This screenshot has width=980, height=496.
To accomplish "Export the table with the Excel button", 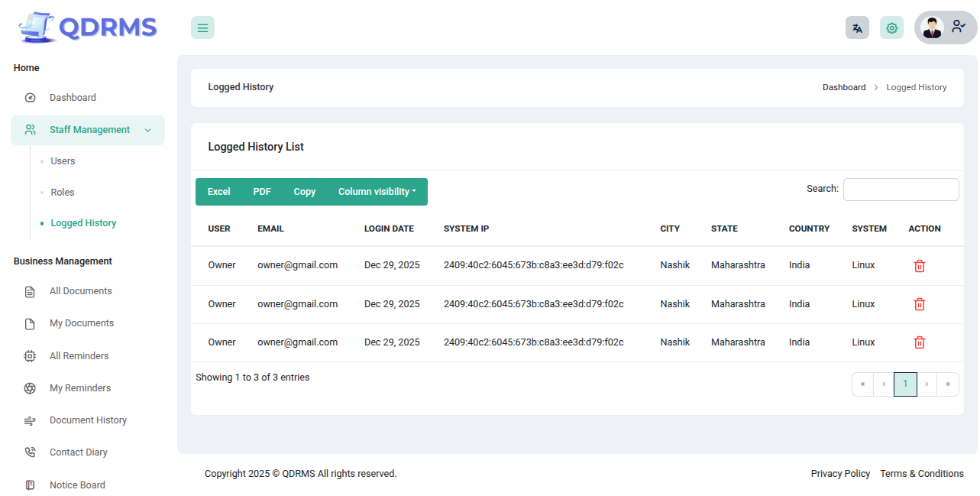I will [x=218, y=192].
